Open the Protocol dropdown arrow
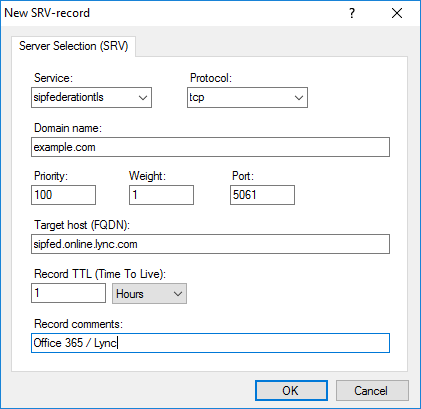This screenshot has width=421, height=409. tap(299, 98)
